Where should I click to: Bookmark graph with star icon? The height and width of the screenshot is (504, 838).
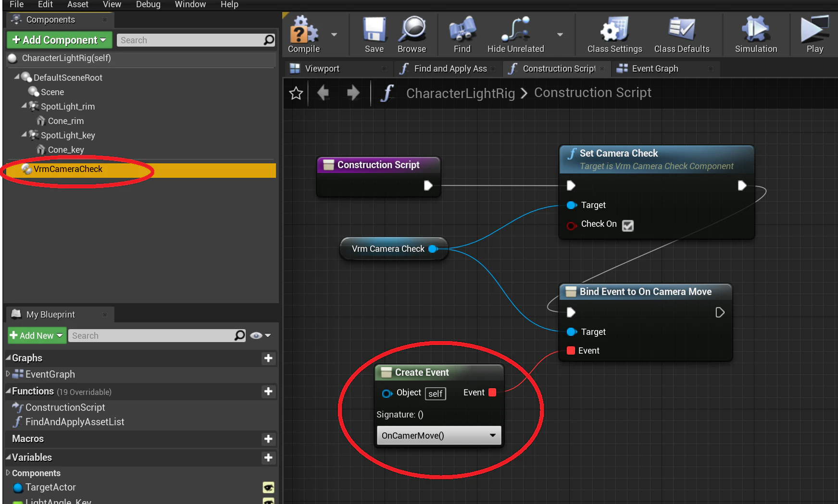[x=296, y=93]
